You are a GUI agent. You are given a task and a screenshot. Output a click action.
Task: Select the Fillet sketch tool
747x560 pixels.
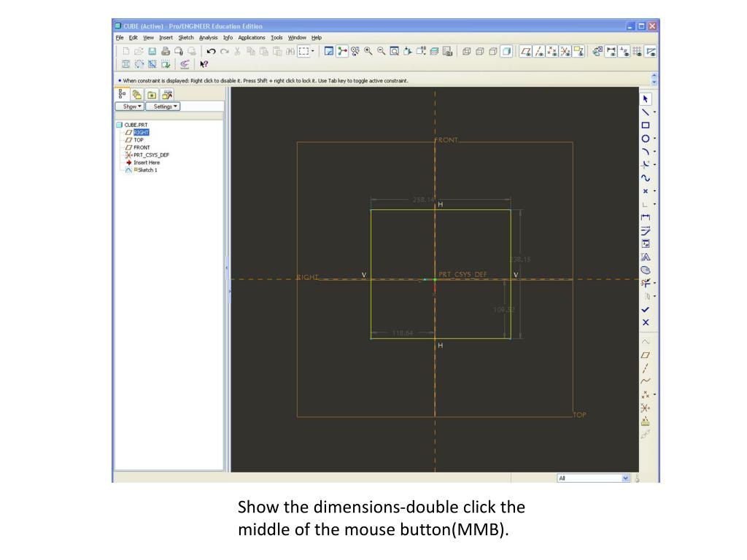(x=645, y=165)
